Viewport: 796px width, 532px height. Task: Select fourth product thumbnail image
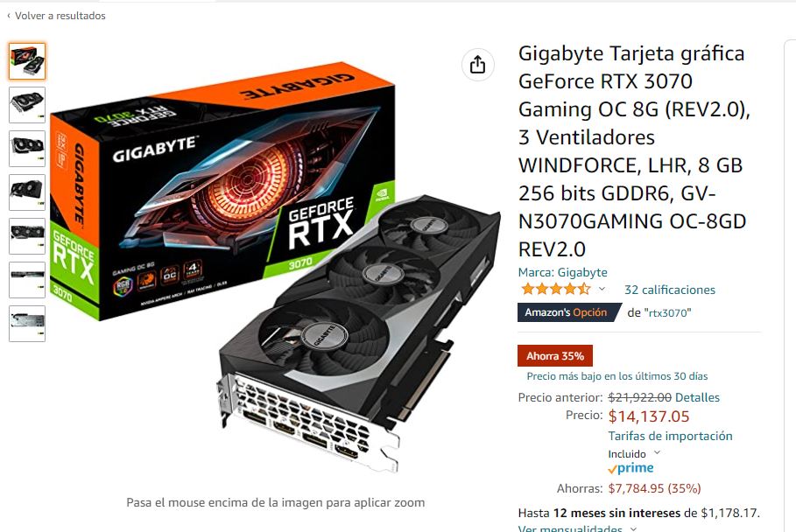(x=27, y=192)
